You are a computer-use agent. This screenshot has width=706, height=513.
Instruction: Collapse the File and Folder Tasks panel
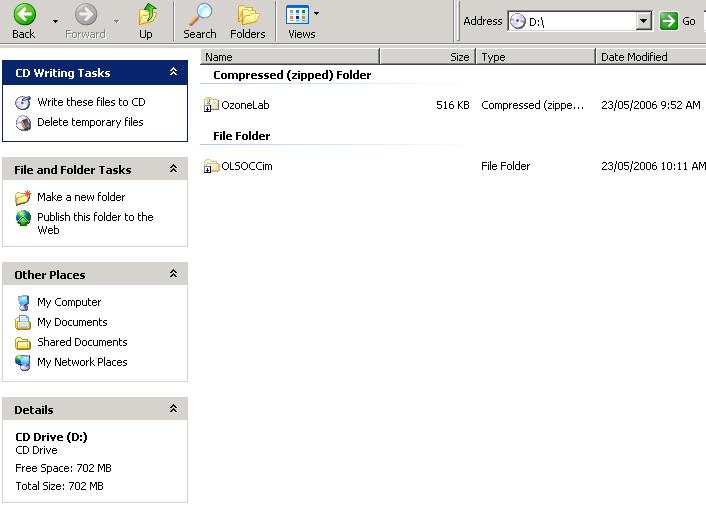click(173, 169)
